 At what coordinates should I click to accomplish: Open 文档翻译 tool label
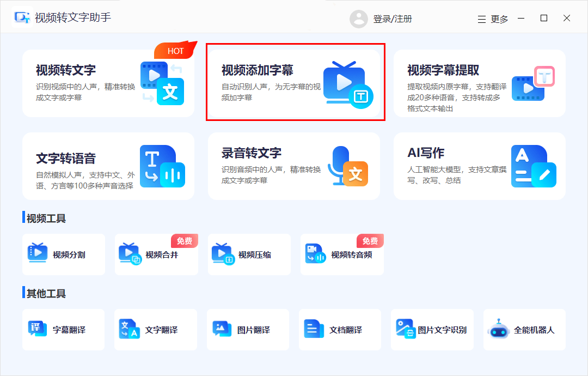click(x=346, y=330)
